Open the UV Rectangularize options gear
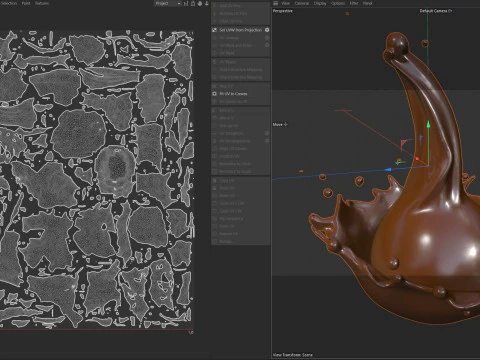480x360 pixels. coord(267,141)
